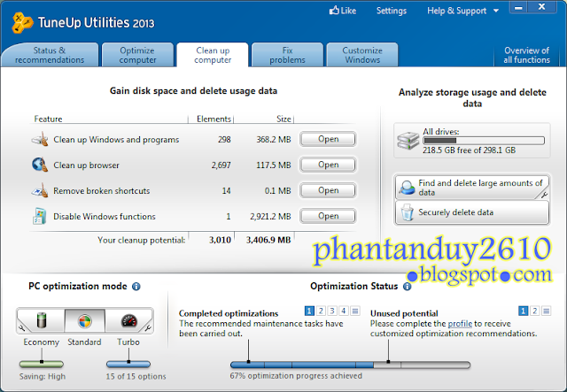
Task: Close the TuneUp Utilities window
Action: [541, 7]
